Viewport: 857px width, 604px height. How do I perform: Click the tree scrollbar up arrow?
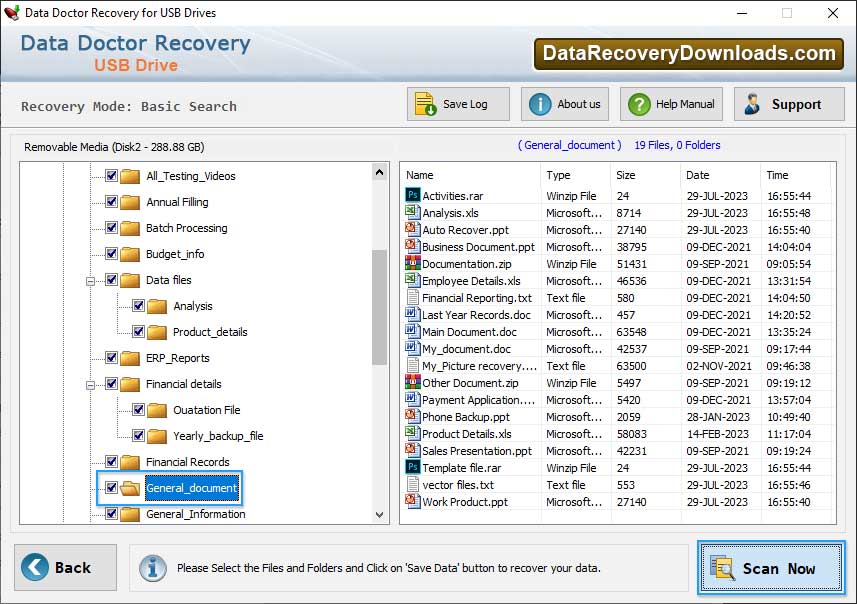(379, 173)
